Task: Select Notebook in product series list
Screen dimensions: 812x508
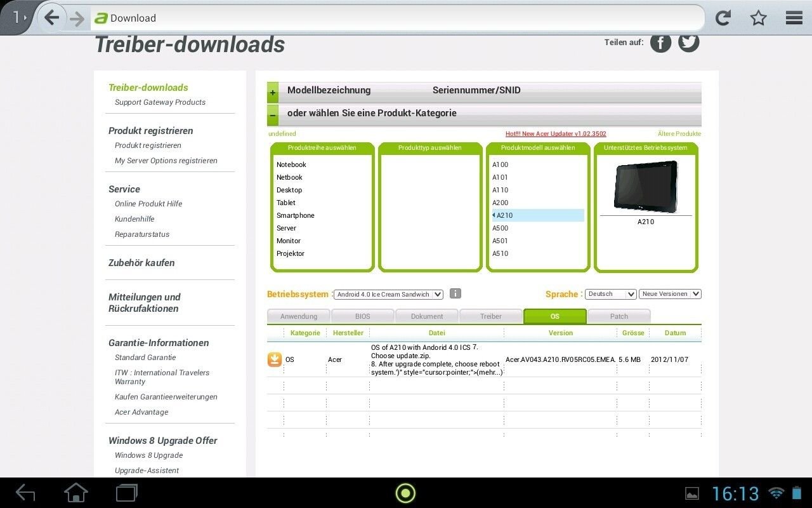Action: click(x=291, y=164)
